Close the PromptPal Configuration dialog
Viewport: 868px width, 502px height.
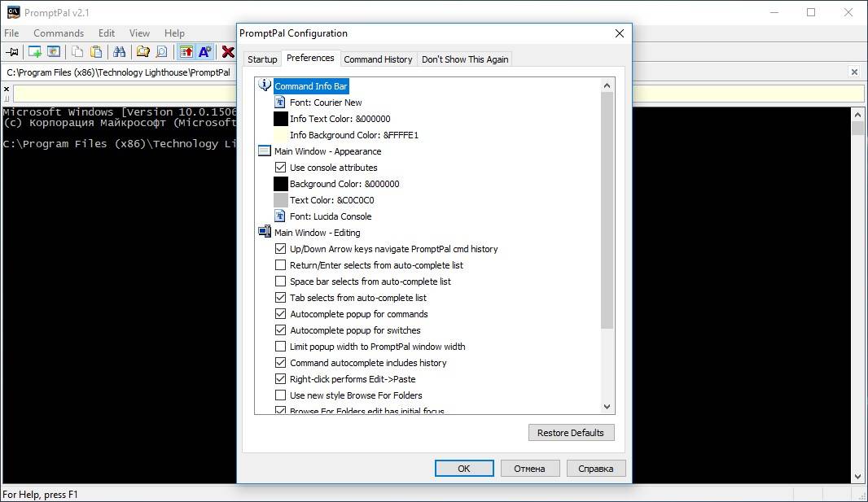click(620, 33)
